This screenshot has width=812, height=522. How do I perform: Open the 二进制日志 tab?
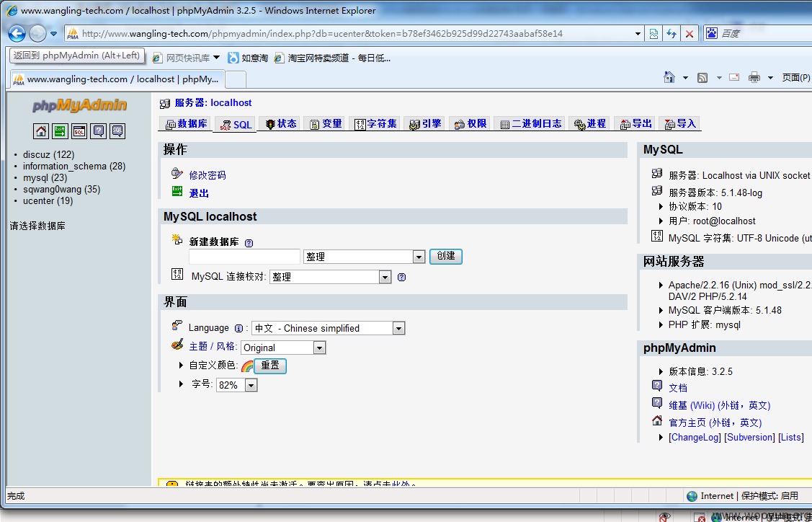coord(531,124)
